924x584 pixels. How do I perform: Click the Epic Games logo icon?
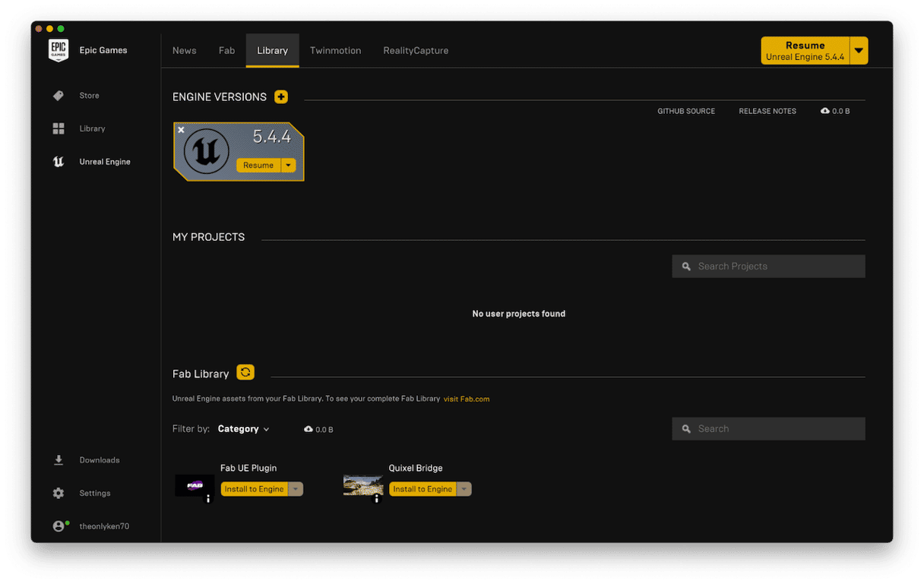point(59,50)
